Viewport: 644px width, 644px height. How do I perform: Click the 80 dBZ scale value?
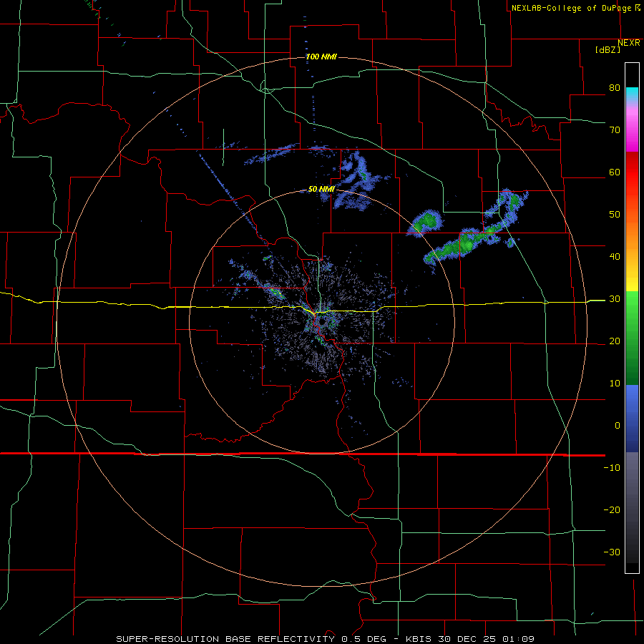pos(615,88)
